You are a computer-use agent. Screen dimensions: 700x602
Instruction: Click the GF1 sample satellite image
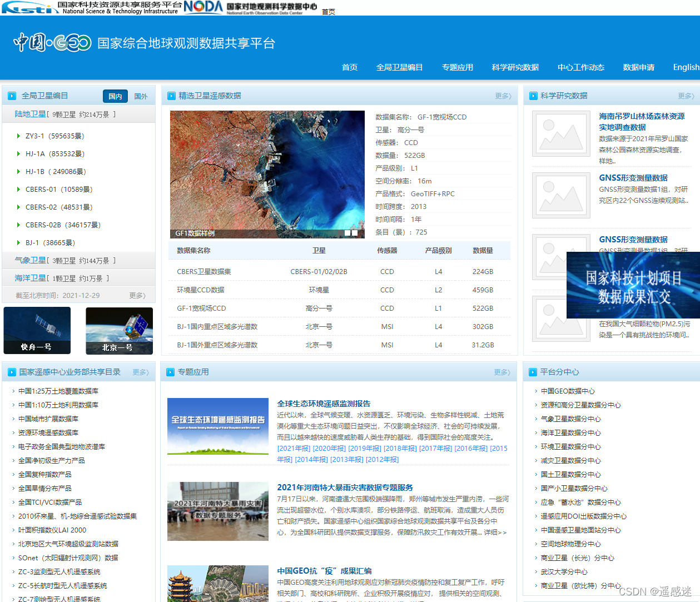click(267, 175)
